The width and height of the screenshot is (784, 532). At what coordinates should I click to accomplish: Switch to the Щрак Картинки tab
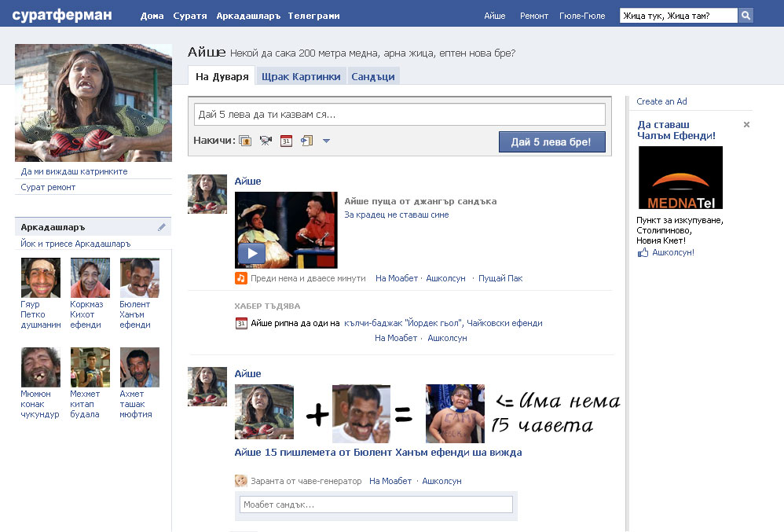(300, 76)
